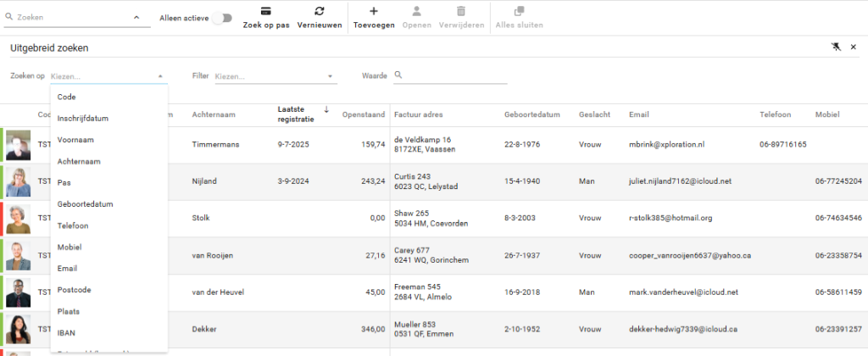Choose Geboortedatum in the search options
The height and width of the screenshot is (356, 868).
pos(85,204)
